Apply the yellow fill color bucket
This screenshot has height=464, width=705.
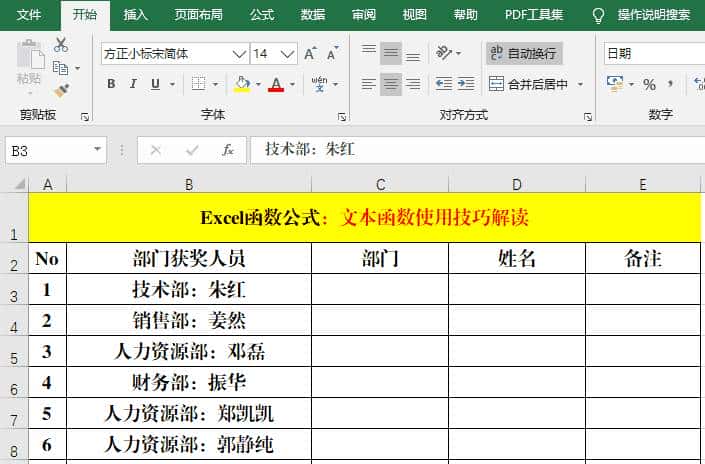tap(242, 84)
